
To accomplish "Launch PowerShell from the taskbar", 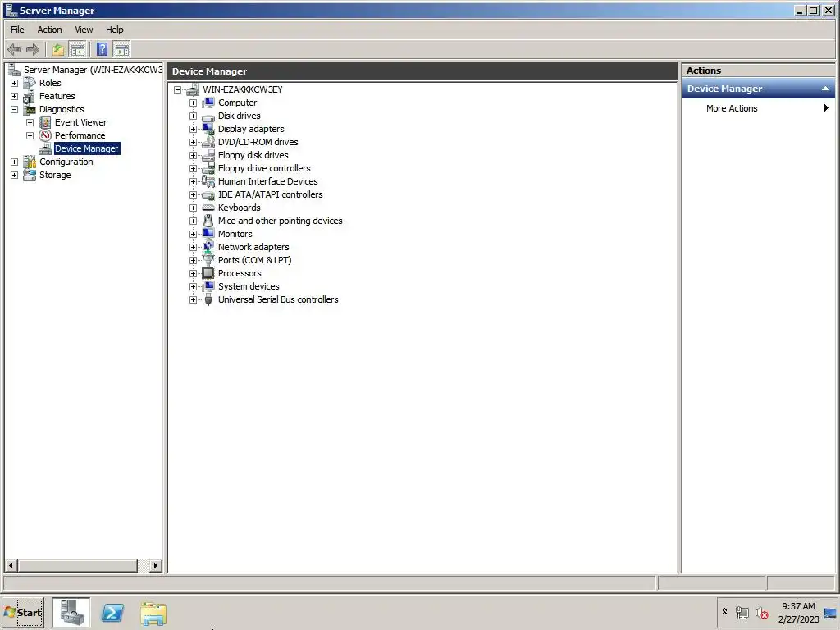I will click(x=112, y=612).
